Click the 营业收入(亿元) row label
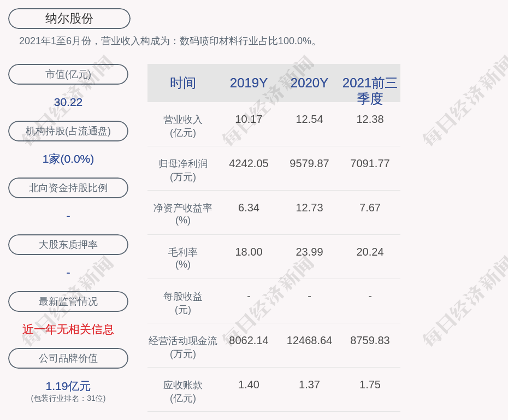 [182, 126]
